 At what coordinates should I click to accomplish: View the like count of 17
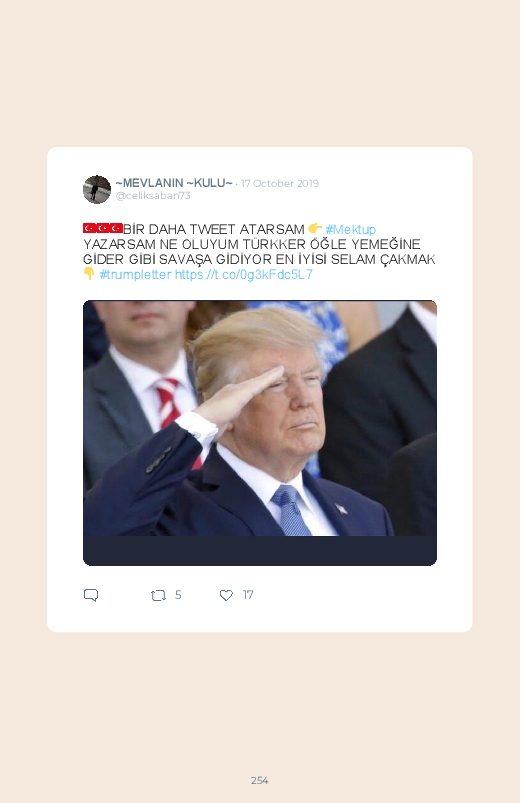(x=248, y=595)
